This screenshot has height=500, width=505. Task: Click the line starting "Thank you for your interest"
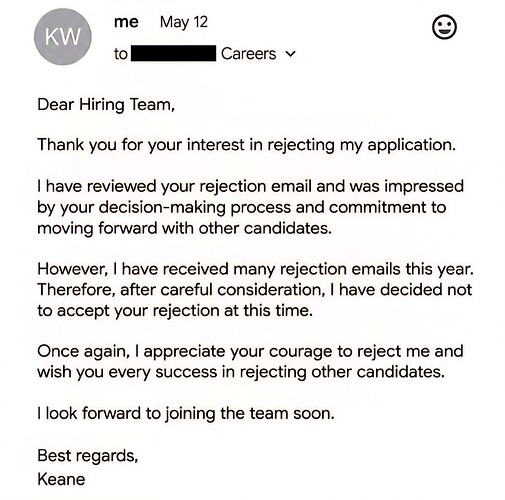click(246, 145)
